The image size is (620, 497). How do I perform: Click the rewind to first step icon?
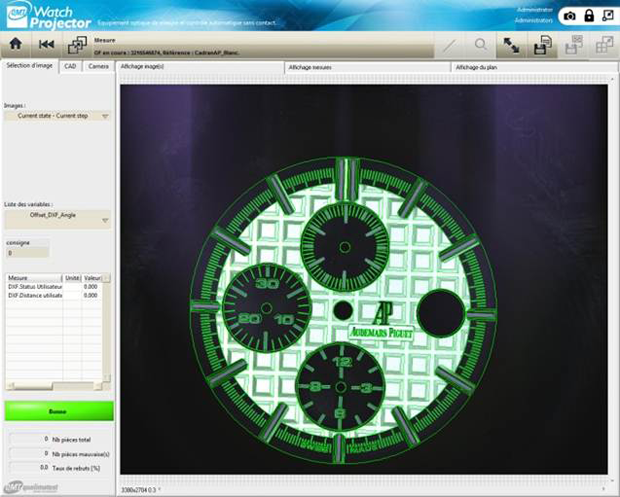point(46,45)
